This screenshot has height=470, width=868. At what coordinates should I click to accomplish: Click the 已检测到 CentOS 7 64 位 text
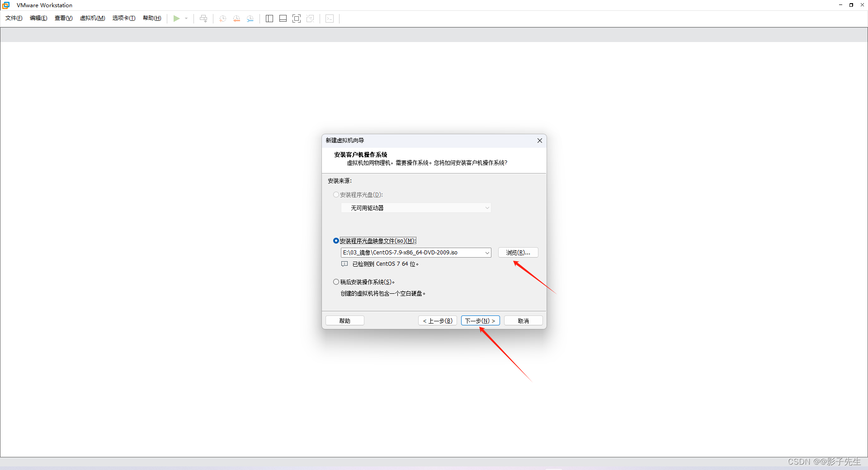tap(386, 264)
